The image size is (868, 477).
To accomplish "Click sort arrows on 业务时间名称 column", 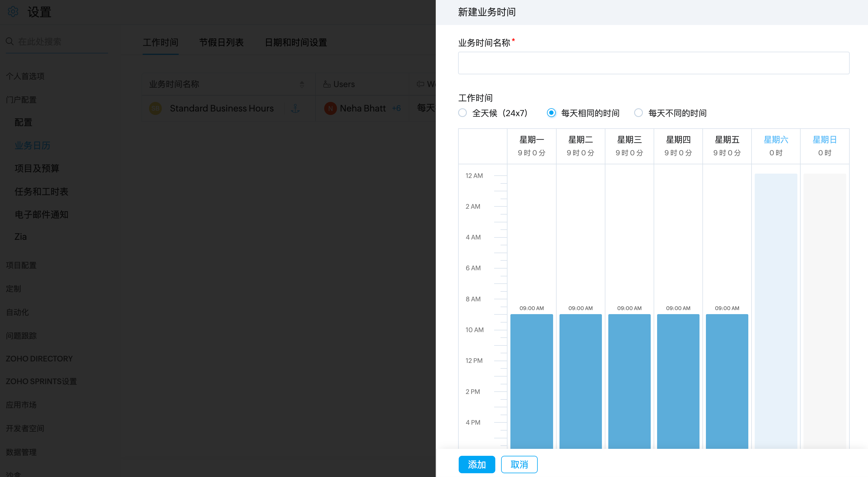I will [x=302, y=84].
